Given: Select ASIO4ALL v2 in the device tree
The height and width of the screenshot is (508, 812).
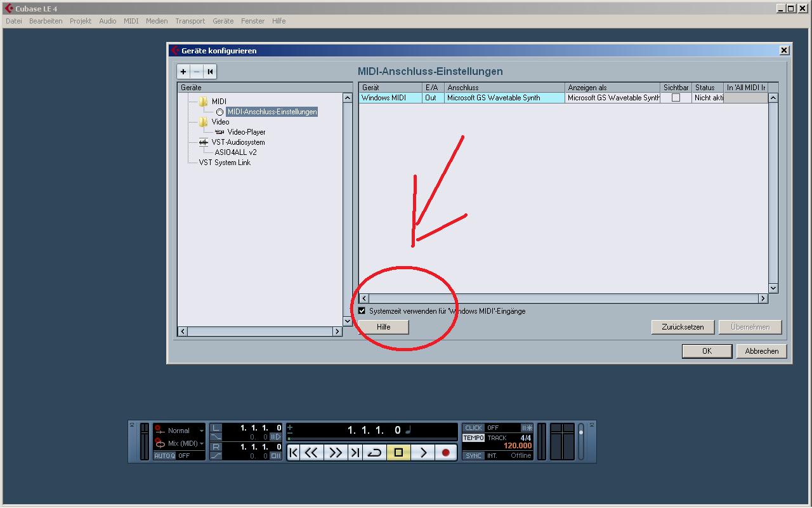Looking at the screenshot, I should coord(235,152).
